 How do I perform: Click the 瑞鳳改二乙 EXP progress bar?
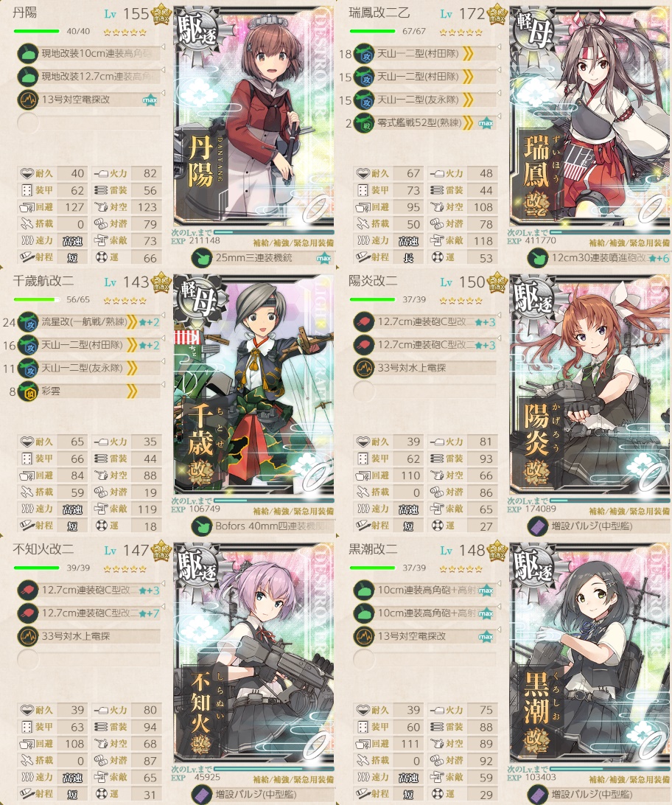[610, 232]
